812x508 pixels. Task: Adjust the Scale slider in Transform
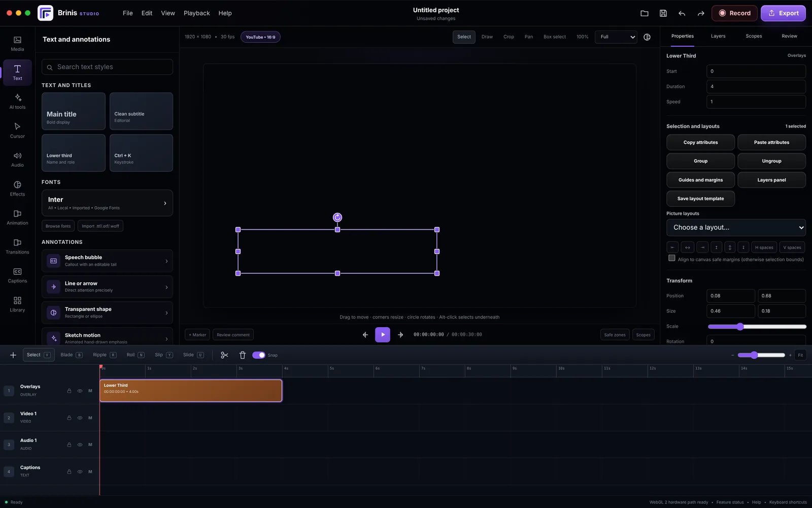757,327
